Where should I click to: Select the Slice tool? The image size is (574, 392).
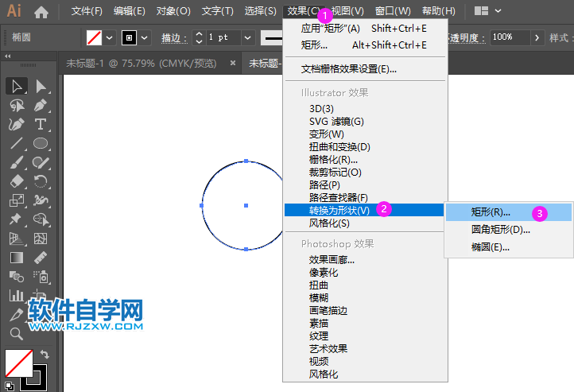pyautogui.click(x=16, y=315)
